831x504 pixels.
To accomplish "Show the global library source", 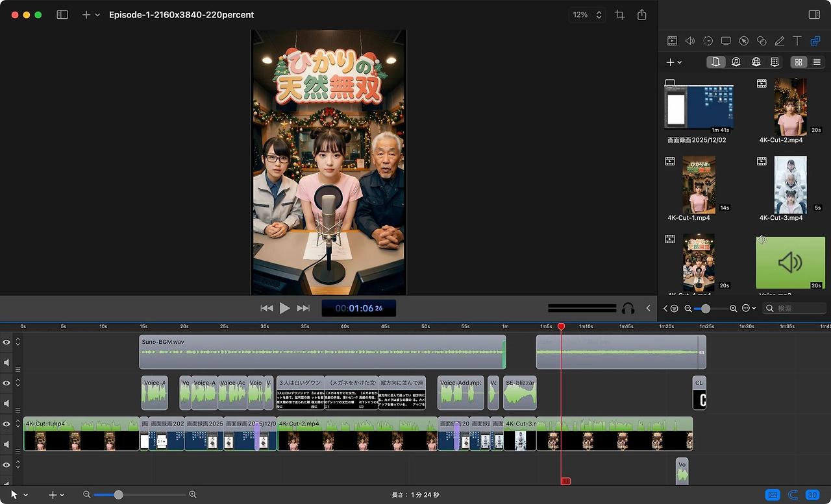I will point(756,62).
